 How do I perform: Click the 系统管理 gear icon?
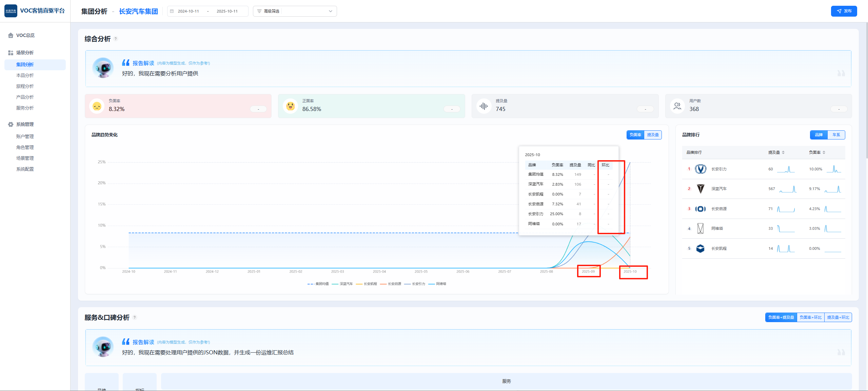tap(11, 124)
